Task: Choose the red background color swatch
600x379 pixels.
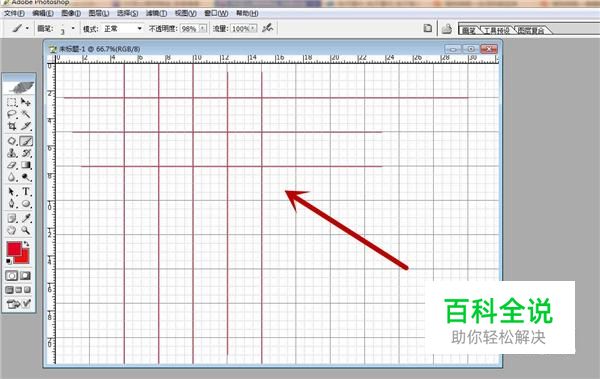Action: tap(25, 259)
